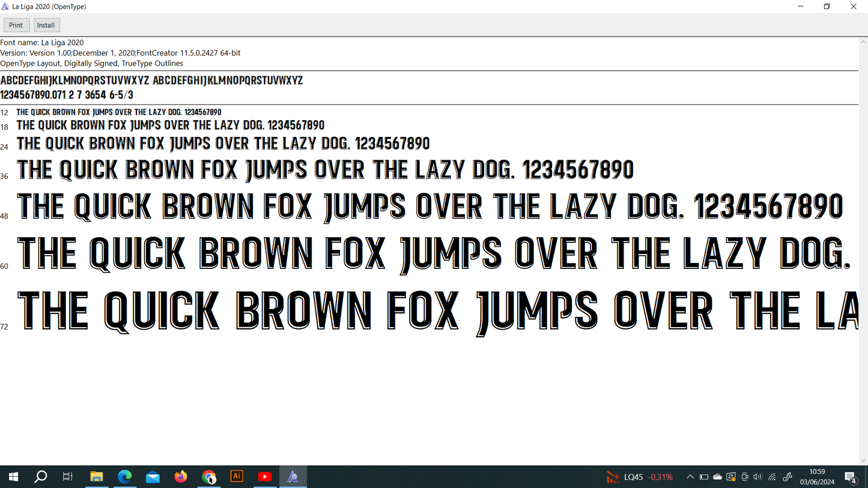Open the Mail app

153,477
